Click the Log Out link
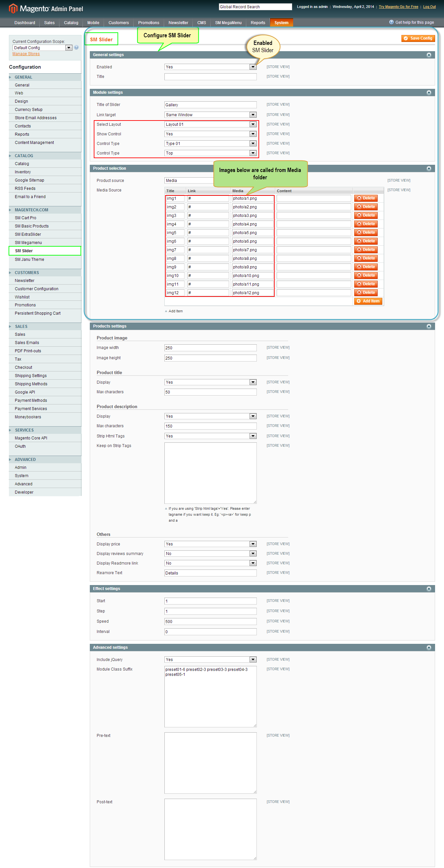Viewport: 444px width, 868px height. click(429, 7)
